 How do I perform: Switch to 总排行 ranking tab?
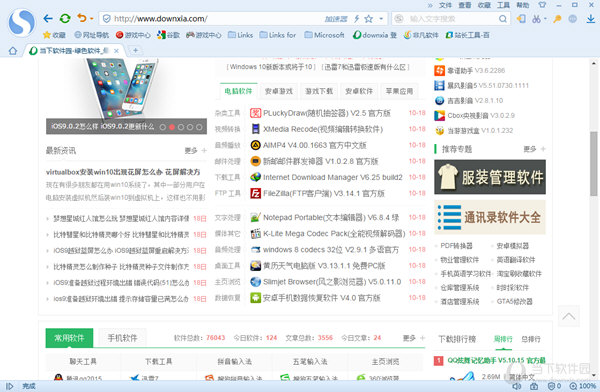point(531,339)
